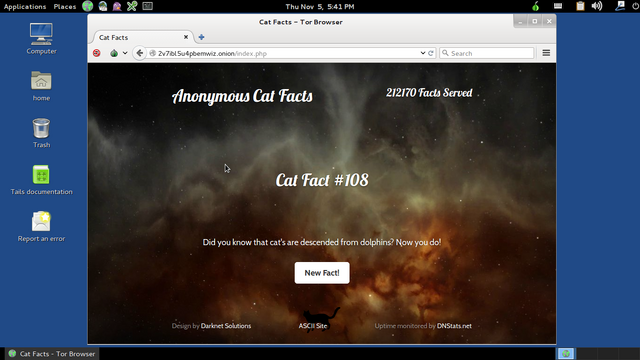Image resolution: width=640 pixels, height=360 pixels.
Task: Show site identity globe icon in URL bar
Action: click(x=153, y=53)
